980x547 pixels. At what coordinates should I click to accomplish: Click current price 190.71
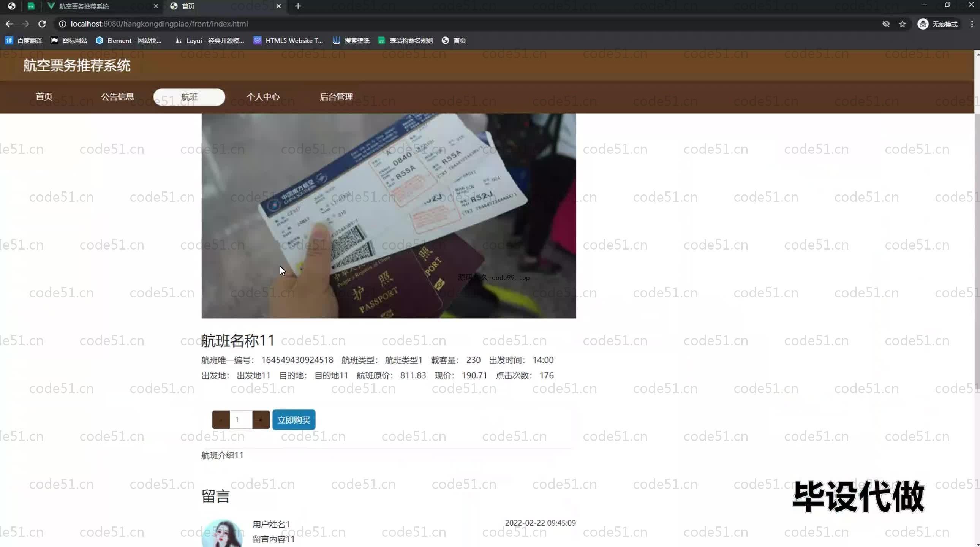(474, 375)
